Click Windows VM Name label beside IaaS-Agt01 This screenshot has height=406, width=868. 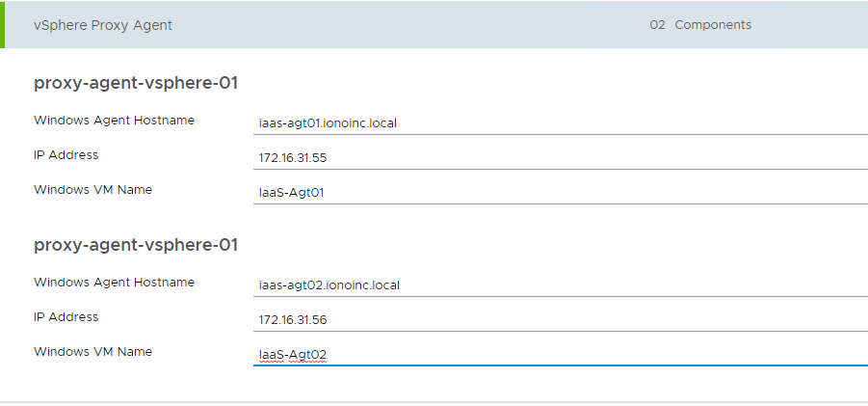92,190
